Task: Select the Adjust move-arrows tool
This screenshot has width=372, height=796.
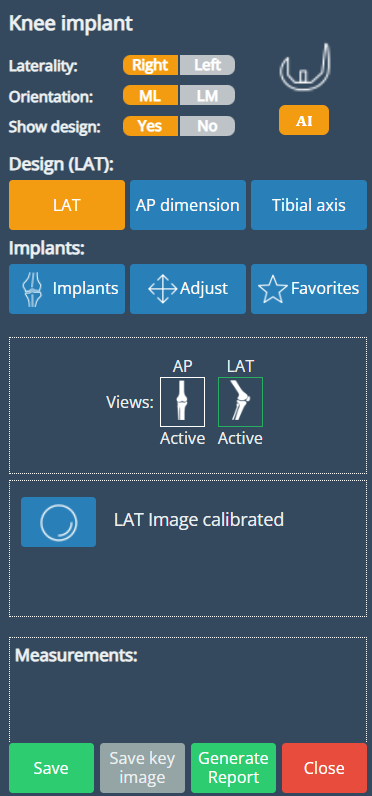Action: click(x=188, y=289)
